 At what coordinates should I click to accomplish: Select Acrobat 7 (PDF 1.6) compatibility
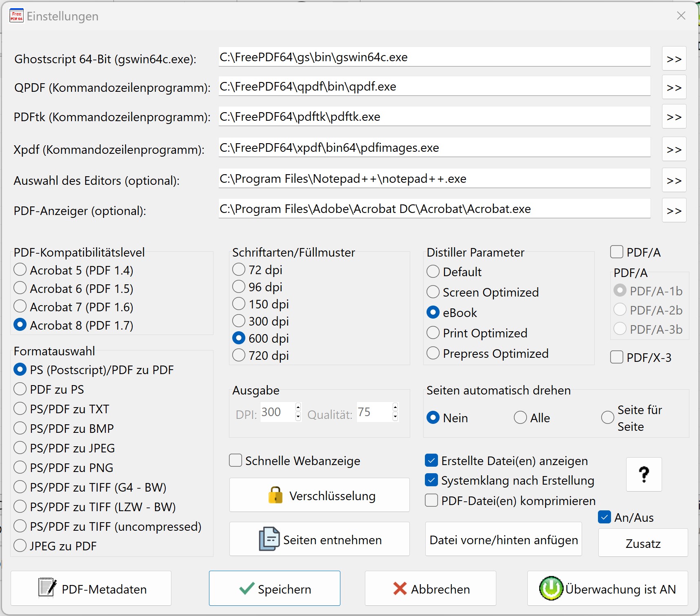coord(73,307)
